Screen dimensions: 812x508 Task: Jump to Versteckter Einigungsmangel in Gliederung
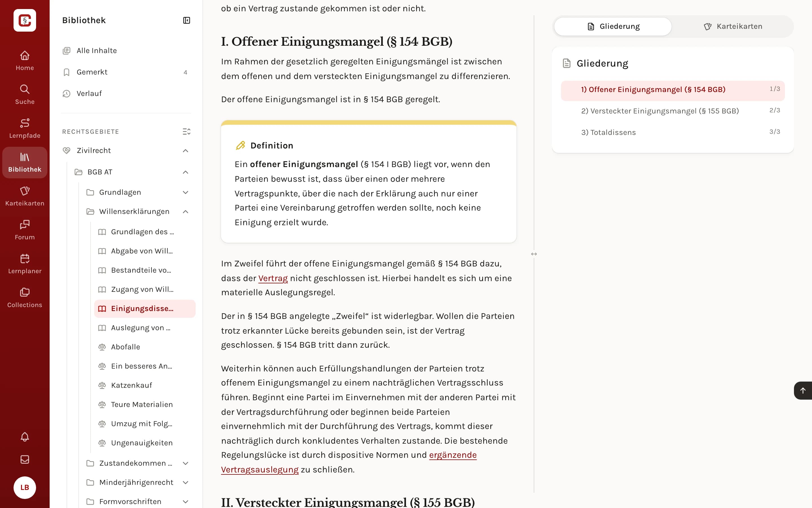[x=673, y=111]
